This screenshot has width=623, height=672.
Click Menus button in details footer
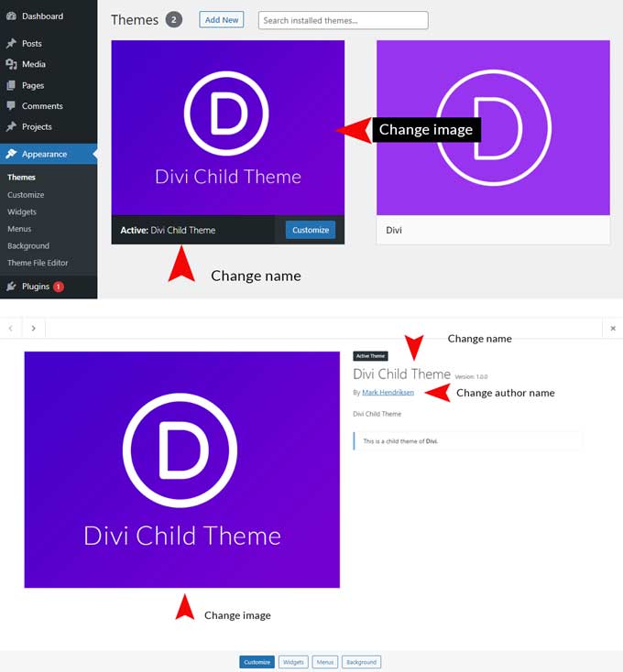pyautogui.click(x=325, y=662)
